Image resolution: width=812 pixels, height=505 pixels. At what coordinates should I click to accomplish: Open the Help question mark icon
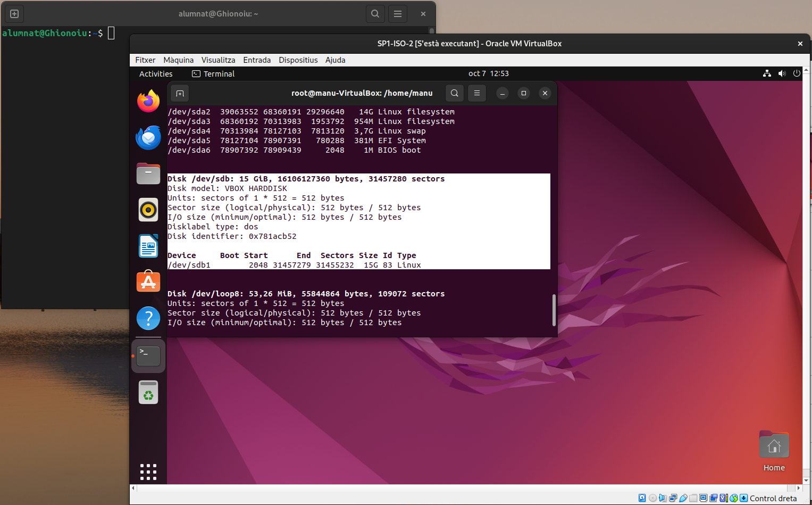click(x=148, y=318)
